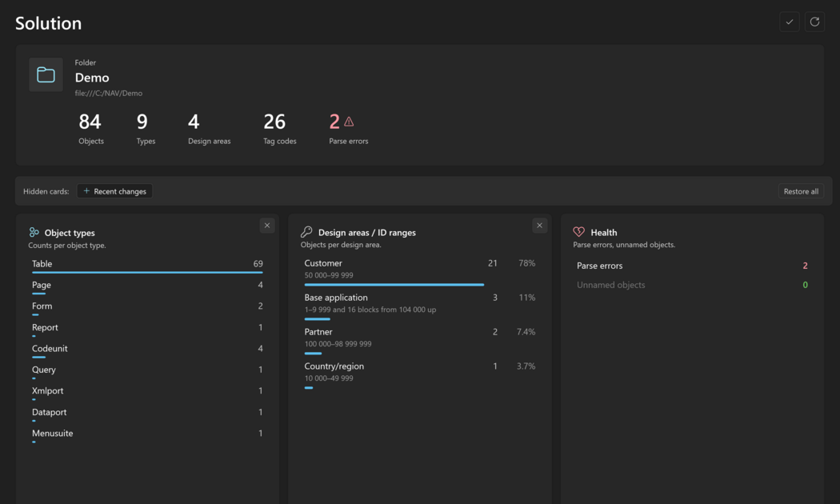Click the Table count progress bar
This screenshot has width=840, height=504.
pyautogui.click(x=147, y=273)
